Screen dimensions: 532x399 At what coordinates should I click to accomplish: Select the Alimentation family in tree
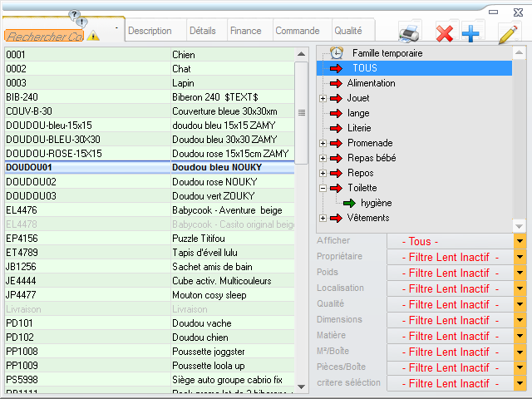tap(371, 83)
